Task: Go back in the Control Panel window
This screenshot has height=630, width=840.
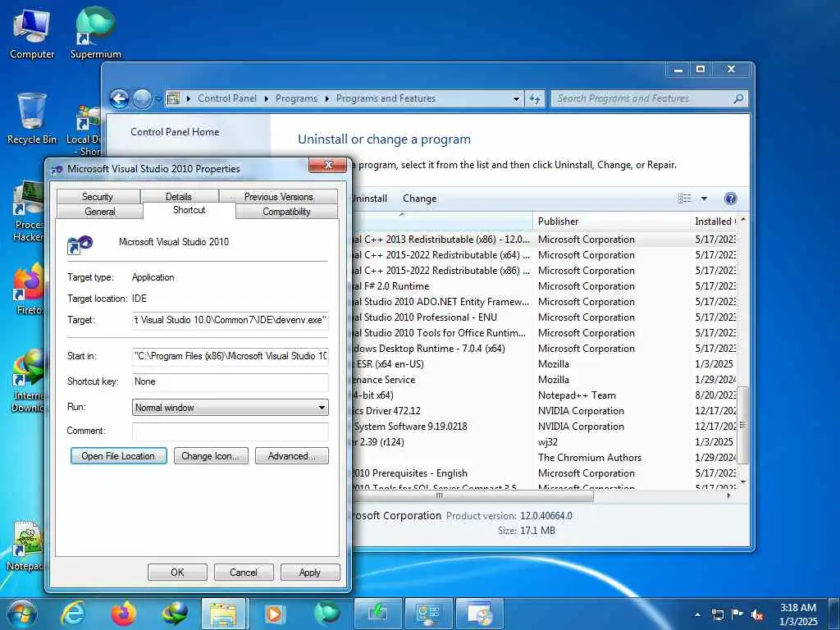Action: [119, 98]
